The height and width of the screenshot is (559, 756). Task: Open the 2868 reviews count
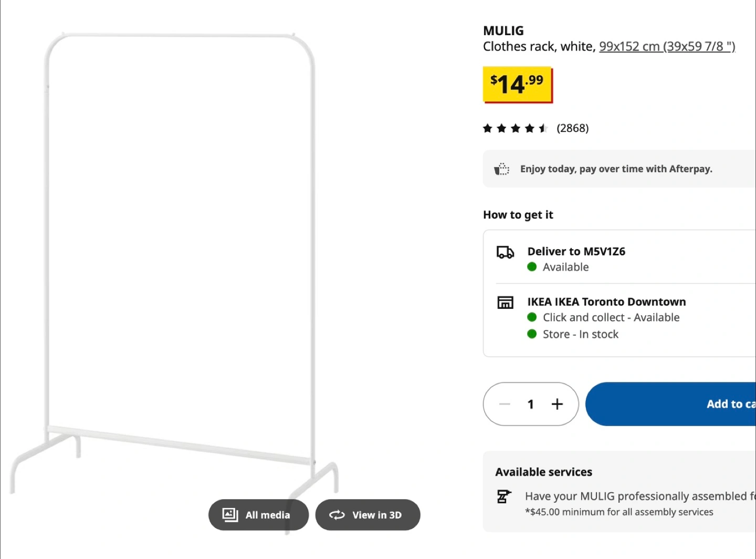(x=572, y=128)
